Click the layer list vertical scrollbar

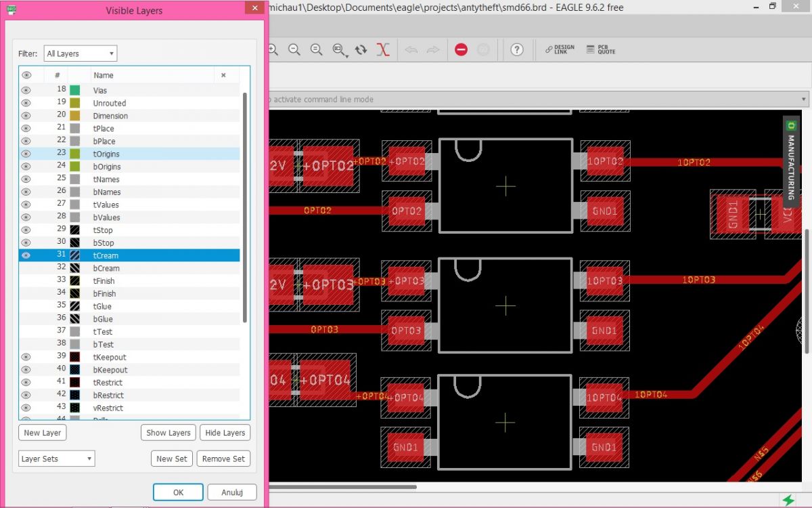click(x=245, y=203)
